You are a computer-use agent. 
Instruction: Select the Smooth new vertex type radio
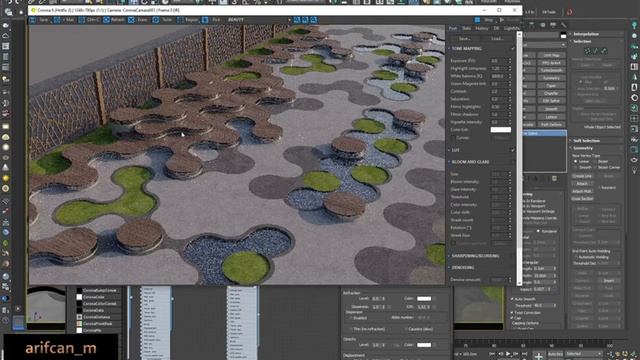tap(576, 167)
